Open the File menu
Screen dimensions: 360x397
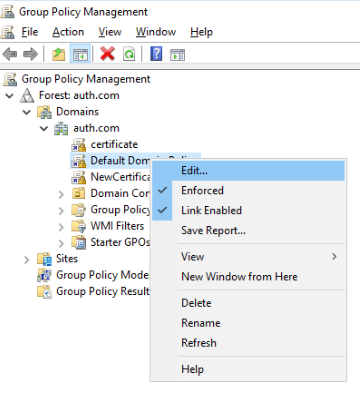[x=30, y=32]
